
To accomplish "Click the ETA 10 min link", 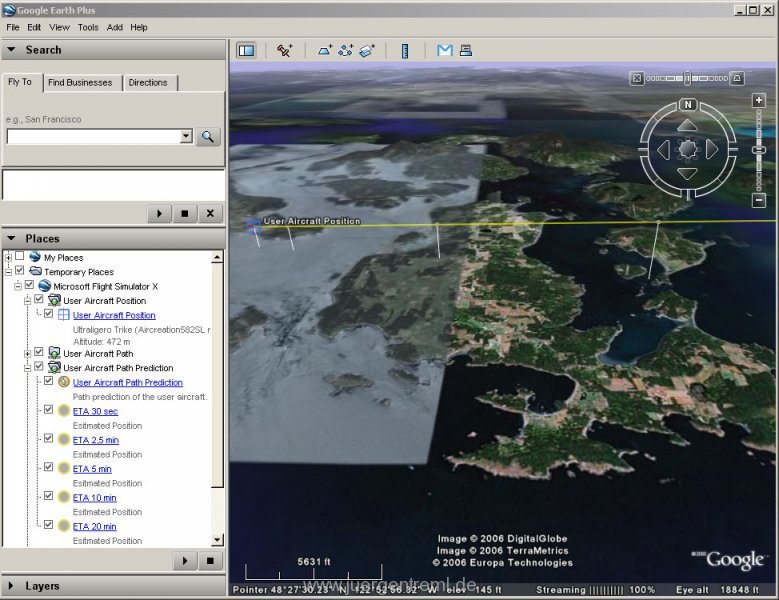I will 94,498.
